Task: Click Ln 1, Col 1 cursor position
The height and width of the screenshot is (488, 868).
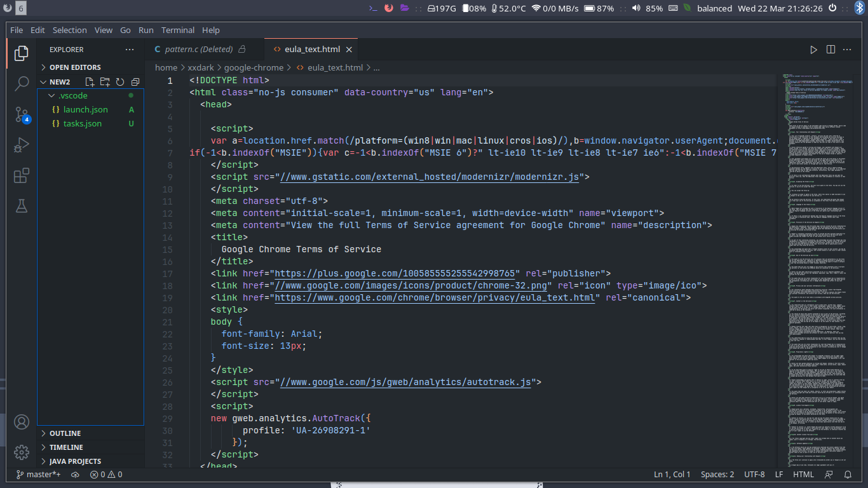Action: point(672,475)
